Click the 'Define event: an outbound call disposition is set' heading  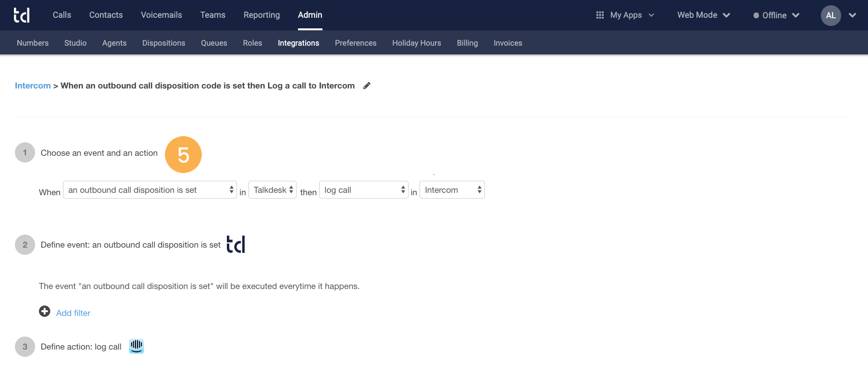click(x=131, y=245)
